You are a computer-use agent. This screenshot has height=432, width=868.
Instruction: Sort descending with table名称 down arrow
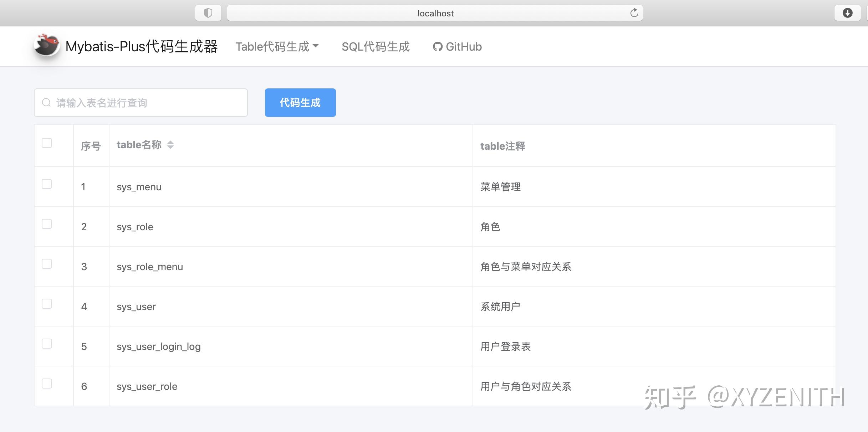(170, 147)
